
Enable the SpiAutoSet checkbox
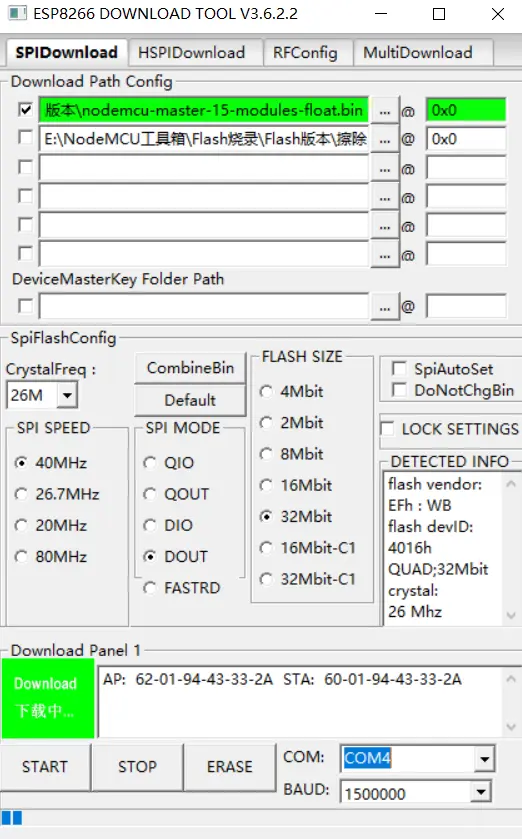point(399,369)
